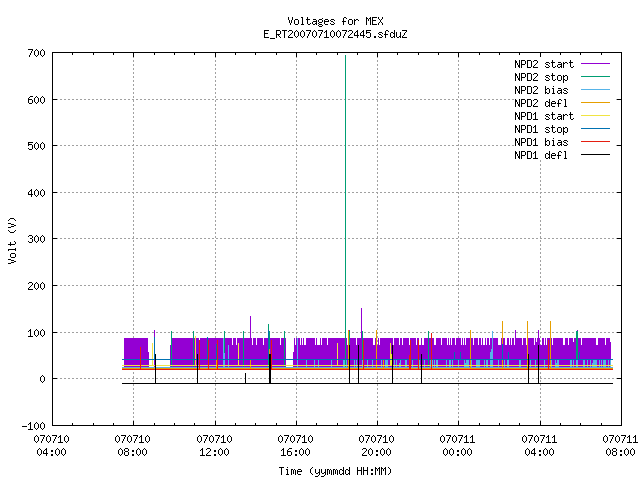Click the red NPD1 bias legend line

[595, 142]
